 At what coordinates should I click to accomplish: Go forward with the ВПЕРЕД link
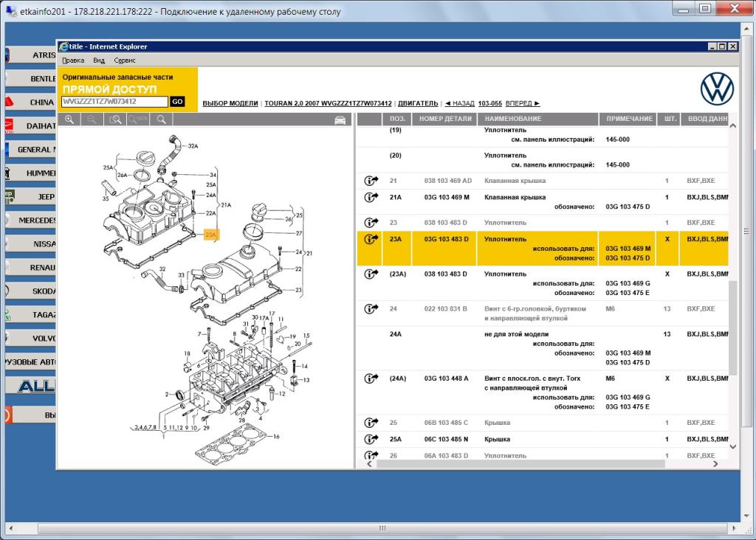pos(523,103)
